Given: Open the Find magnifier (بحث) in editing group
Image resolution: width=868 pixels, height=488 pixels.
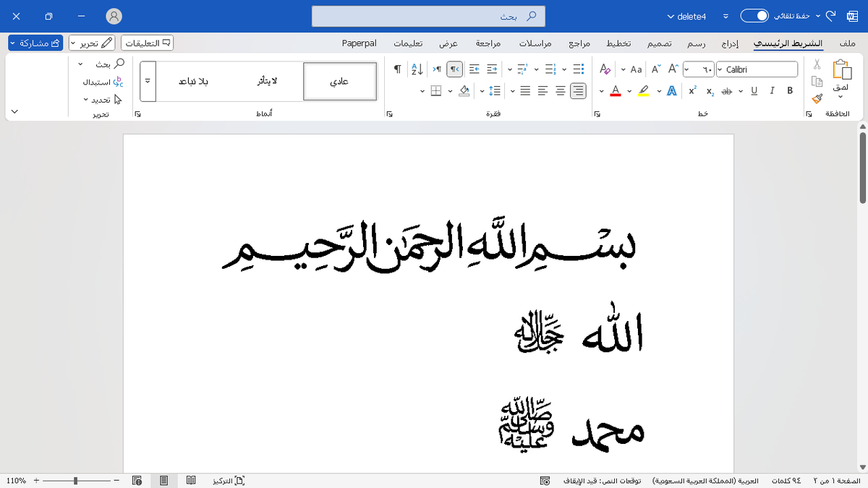Looking at the screenshot, I should pyautogui.click(x=119, y=64).
